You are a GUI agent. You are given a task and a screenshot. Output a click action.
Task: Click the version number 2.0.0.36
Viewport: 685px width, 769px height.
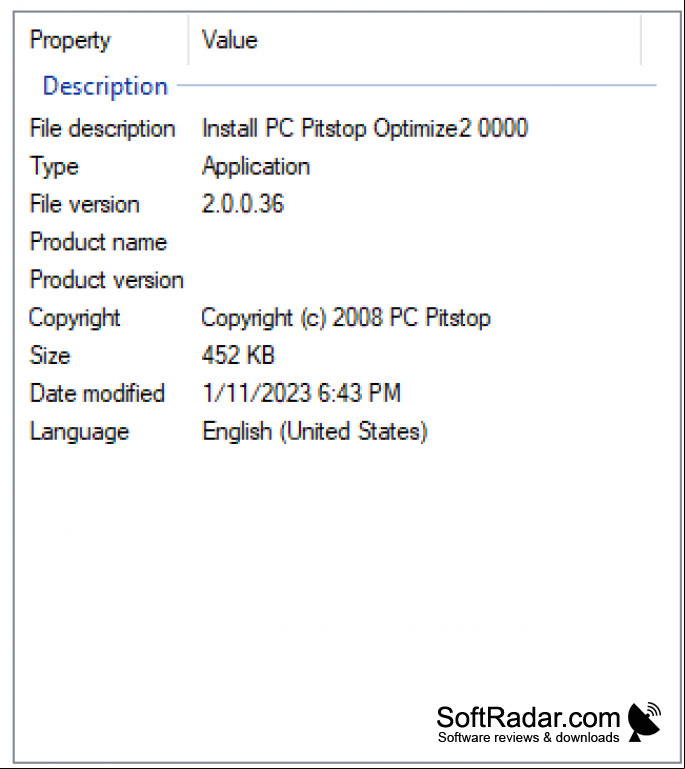[243, 204]
